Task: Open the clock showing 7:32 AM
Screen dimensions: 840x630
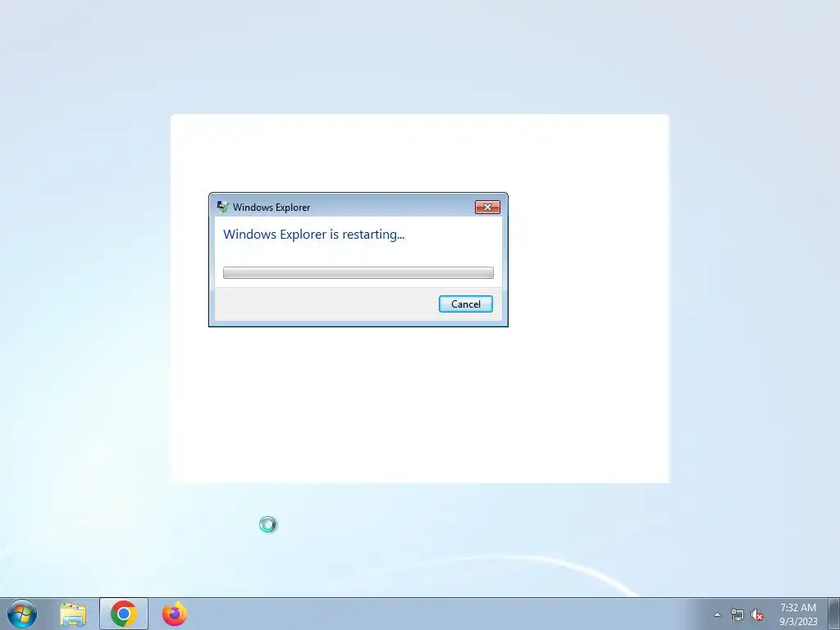Action: [x=798, y=614]
